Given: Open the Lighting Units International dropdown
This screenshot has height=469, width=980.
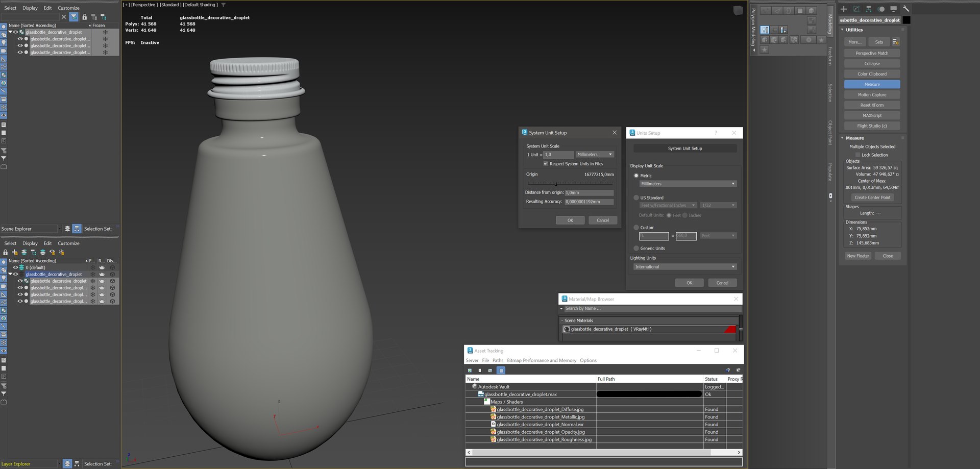Looking at the screenshot, I should (x=685, y=267).
